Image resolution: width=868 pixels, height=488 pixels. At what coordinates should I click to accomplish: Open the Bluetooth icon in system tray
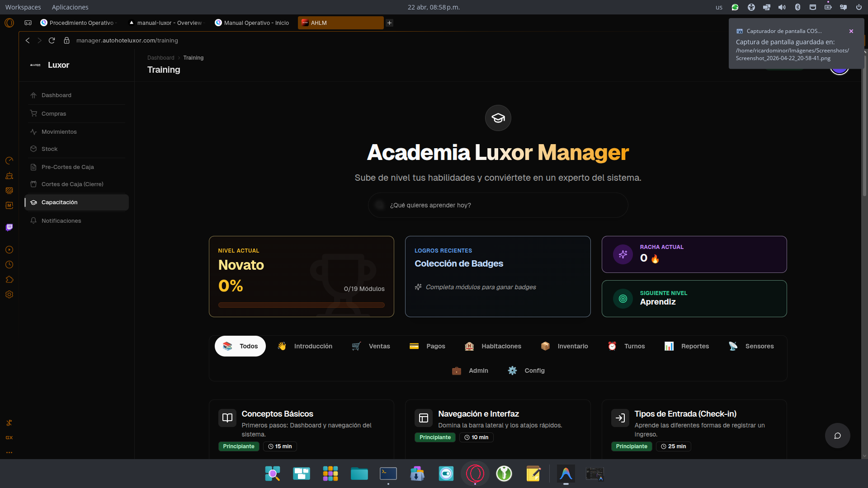[797, 7]
